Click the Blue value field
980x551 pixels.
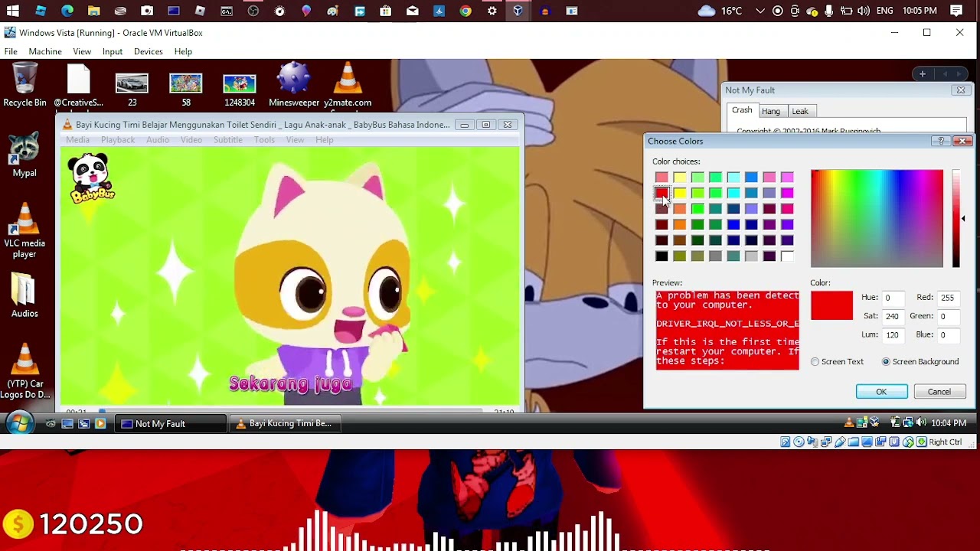(949, 334)
